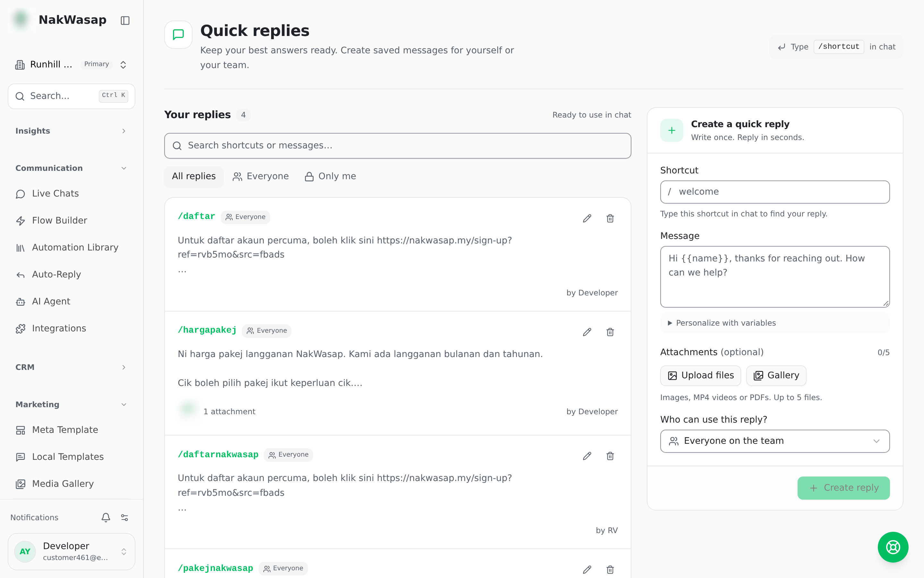This screenshot has height=578, width=924.
Task: Click the Shortcut input field
Action: 775,192
